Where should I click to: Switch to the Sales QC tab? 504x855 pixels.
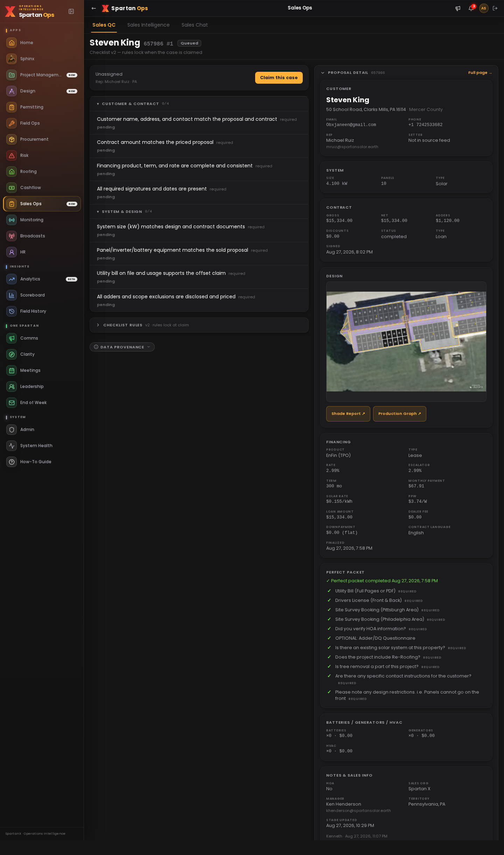[104, 25]
